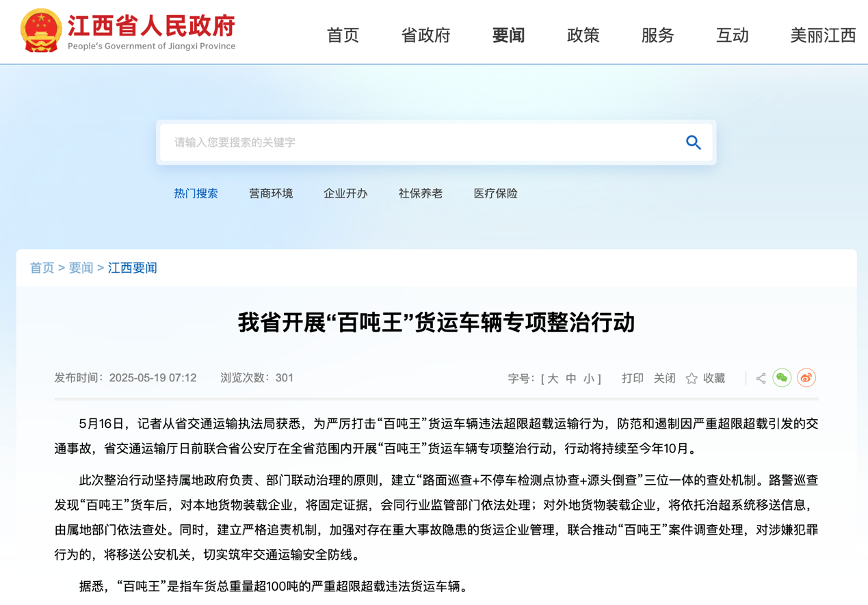Switch to the 服务 section tab
The width and height of the screenshot is (868, 605).
(657, 36)
